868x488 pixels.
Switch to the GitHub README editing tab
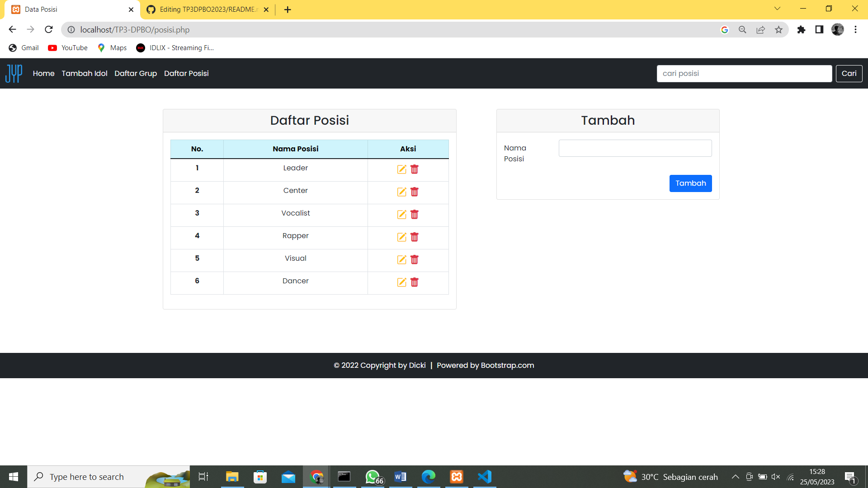pos(203,9)
